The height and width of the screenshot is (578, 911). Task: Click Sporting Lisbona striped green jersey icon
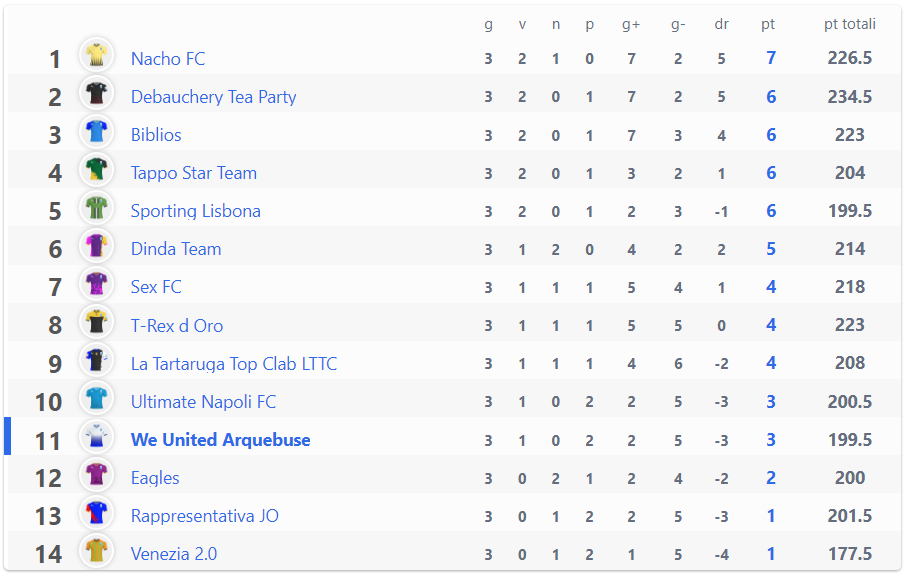(x=96, y=207)
